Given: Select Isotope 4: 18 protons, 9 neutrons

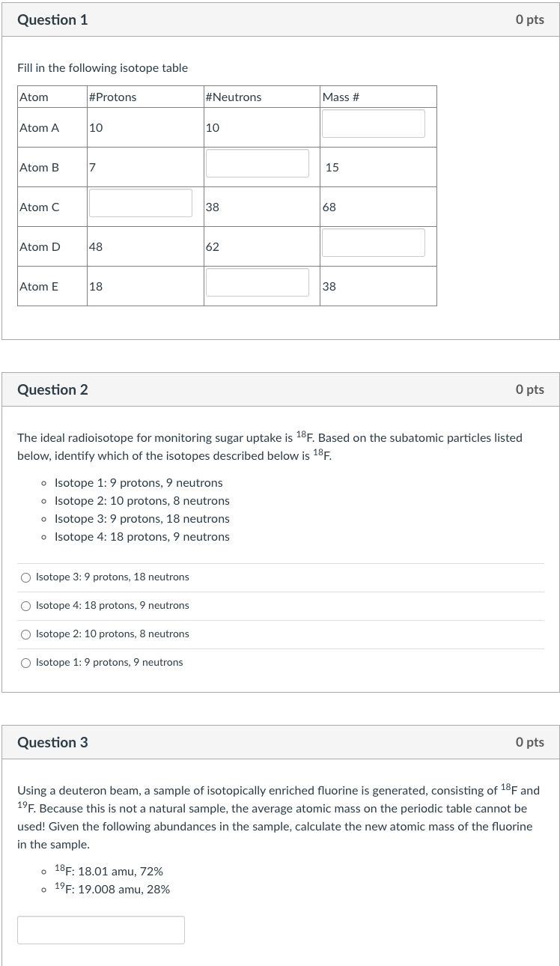Looking at the screenshot, I should point(25,605).
